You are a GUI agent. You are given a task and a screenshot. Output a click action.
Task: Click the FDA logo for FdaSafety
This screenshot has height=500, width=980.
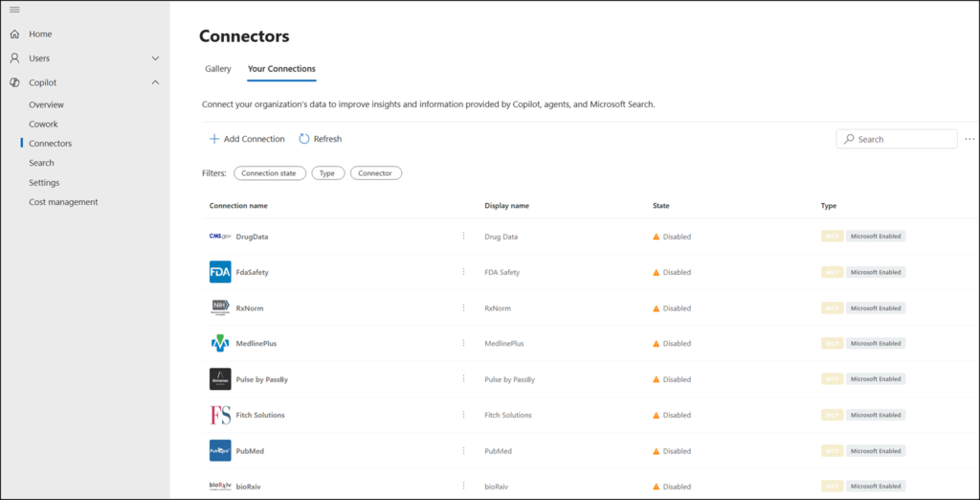point(220,272)
